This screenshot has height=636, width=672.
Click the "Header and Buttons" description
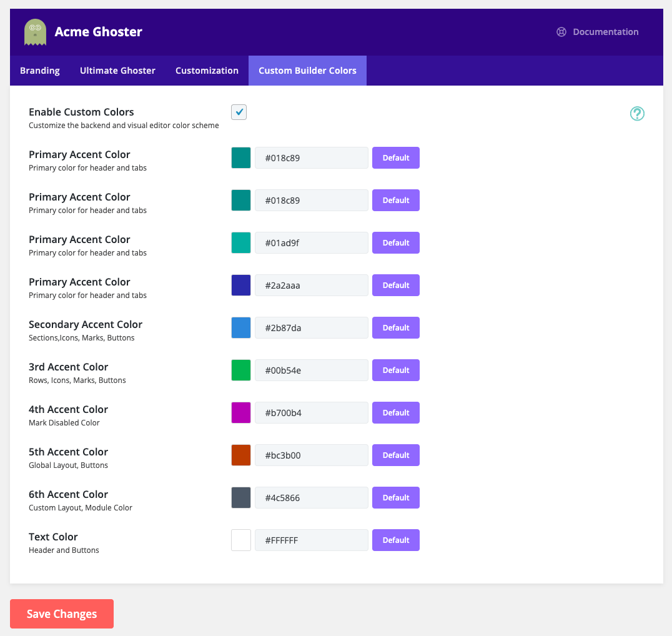(x=64, y=550)
